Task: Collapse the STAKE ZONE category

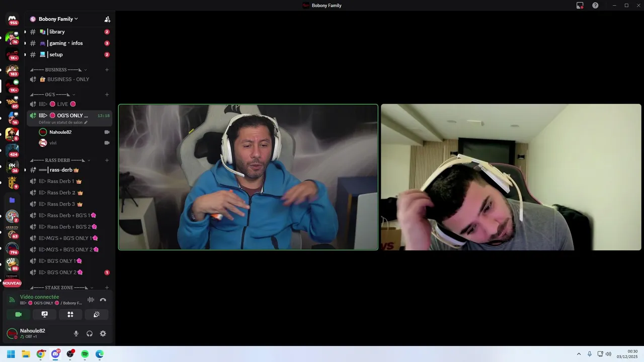Action: [61, 288]
